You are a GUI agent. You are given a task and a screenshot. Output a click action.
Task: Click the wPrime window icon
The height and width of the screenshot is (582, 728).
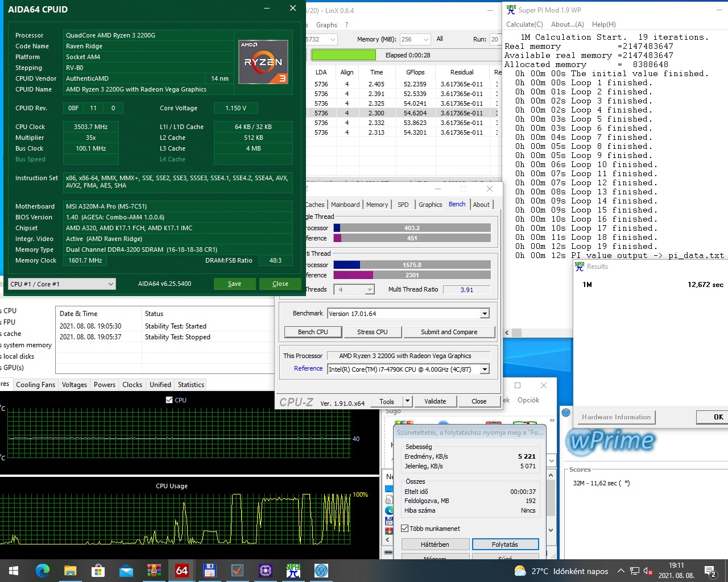tap(566, 413)
